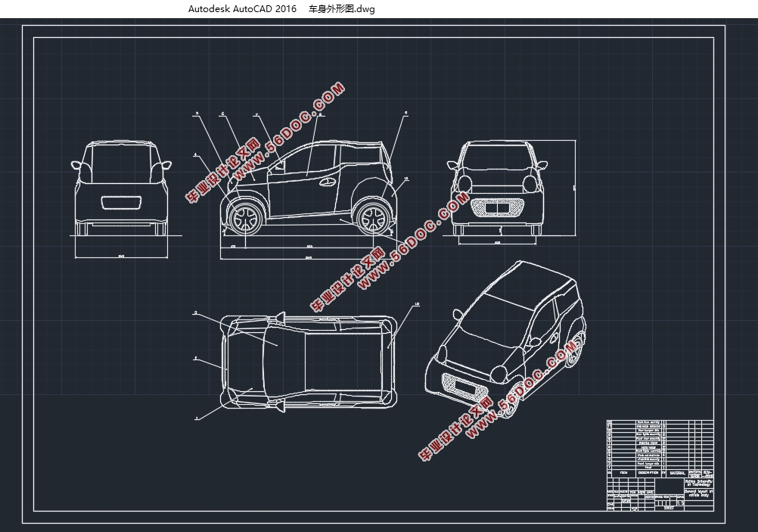Image resolution: width=758 pixels, height=532 pixels.
Task: Select the drawing title cell in title block
Action: point(701,493)
